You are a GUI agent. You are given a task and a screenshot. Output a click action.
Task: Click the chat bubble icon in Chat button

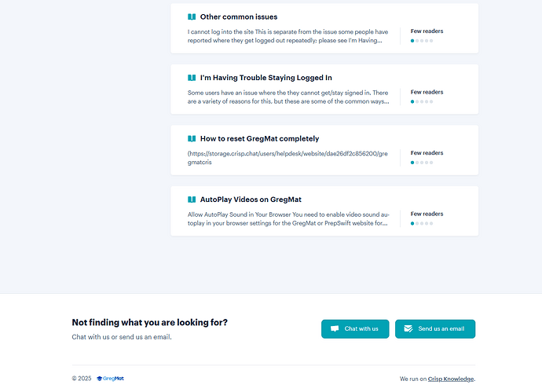coord(335,329)
